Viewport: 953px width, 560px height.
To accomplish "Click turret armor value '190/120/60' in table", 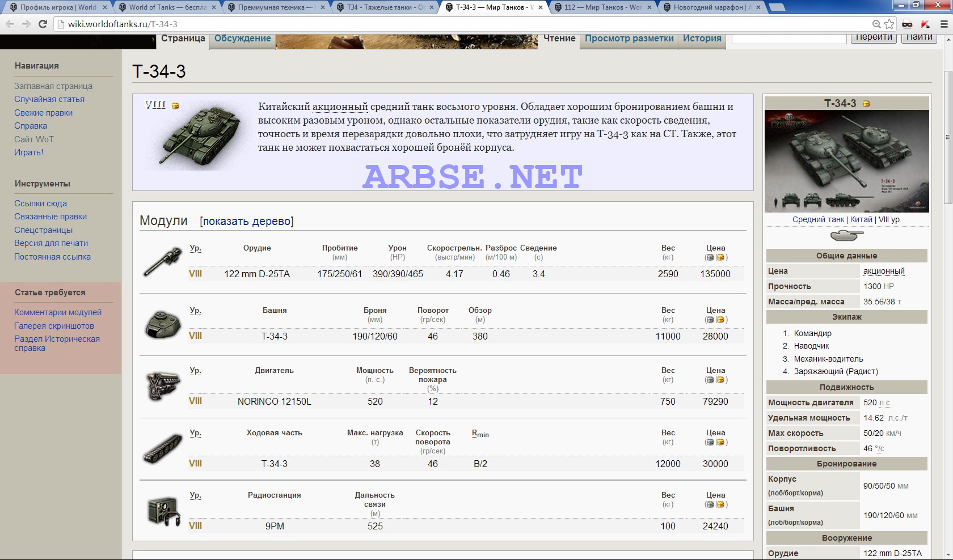I will click(375, 336).
